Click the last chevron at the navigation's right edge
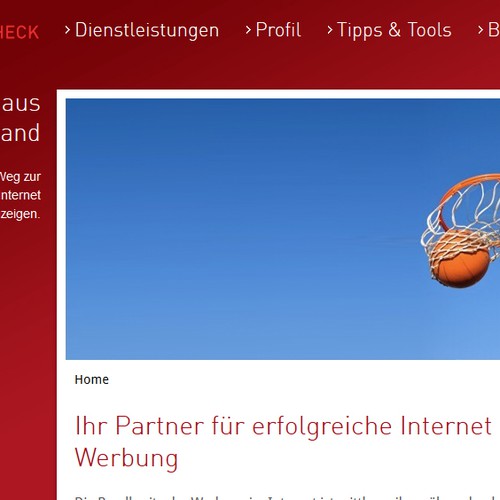The image size is (500, 500). pyautogui.click(x=480, y=30)
